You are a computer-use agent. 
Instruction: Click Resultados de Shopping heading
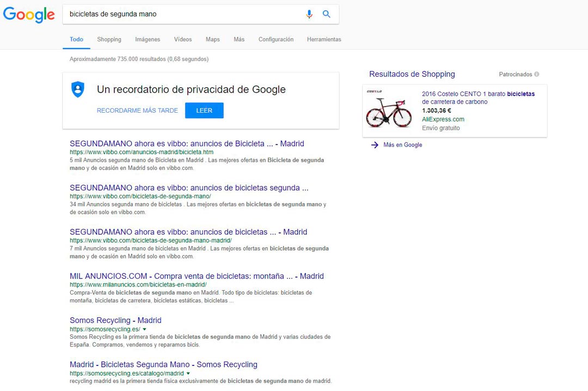412,74
